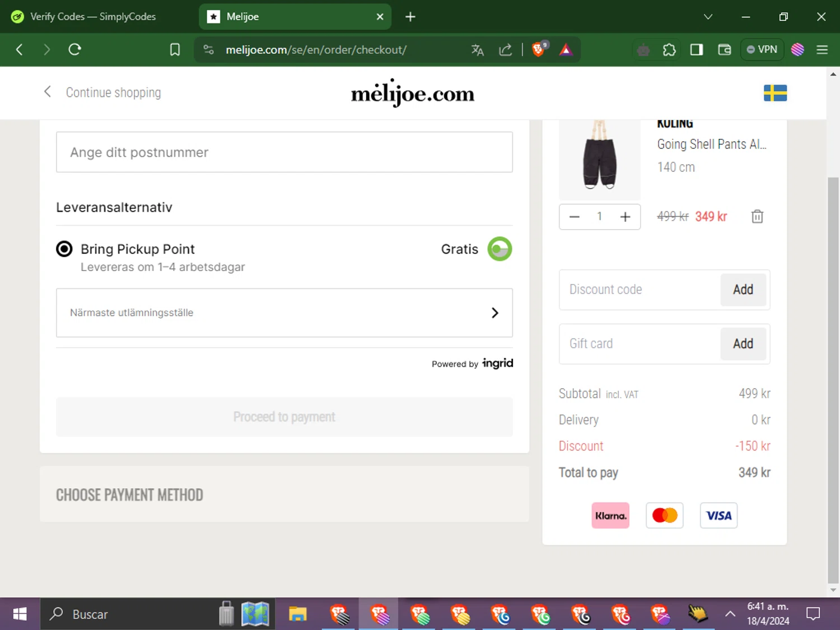View site information icon beside URL

(208, 50)
